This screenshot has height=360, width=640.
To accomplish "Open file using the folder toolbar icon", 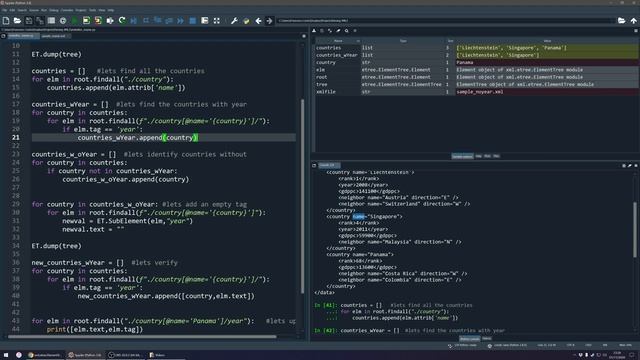I will (x=17, y=20).
